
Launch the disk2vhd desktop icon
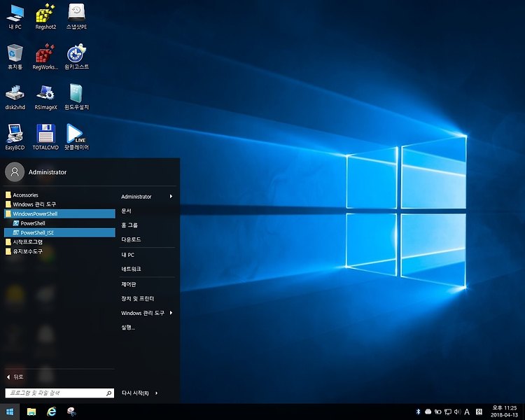(15, 97)
